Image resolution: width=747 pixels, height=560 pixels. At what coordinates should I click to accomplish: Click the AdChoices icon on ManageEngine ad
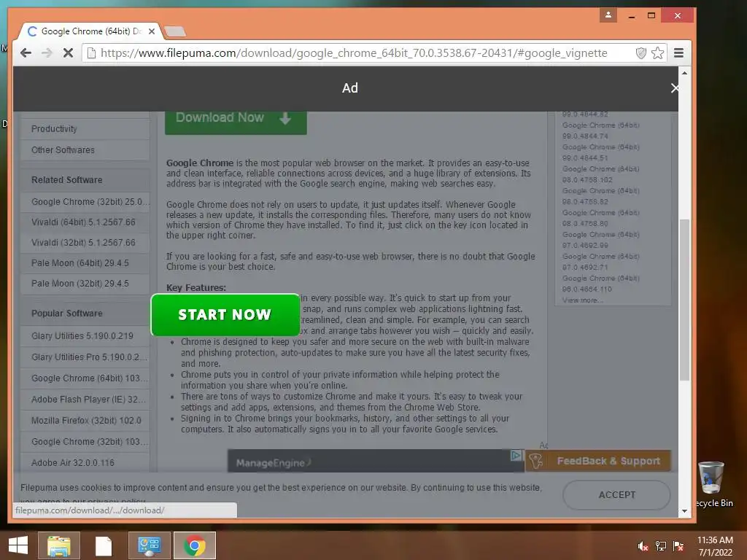[x=516, y=455]
